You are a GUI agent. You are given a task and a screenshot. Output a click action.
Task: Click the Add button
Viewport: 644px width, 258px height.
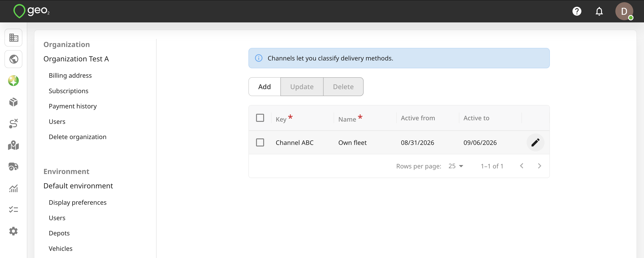click(265, 87)
